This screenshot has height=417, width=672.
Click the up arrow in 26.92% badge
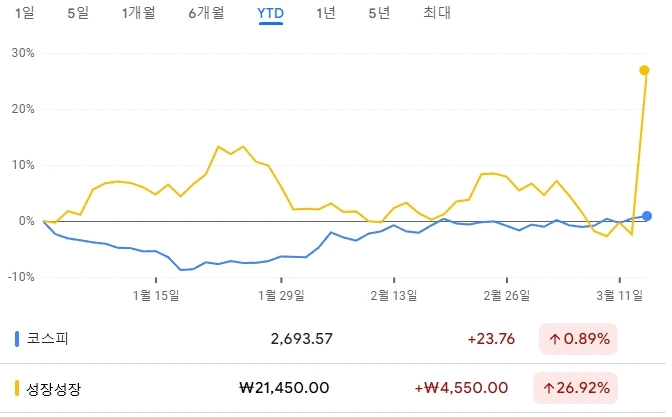[549, 389]
